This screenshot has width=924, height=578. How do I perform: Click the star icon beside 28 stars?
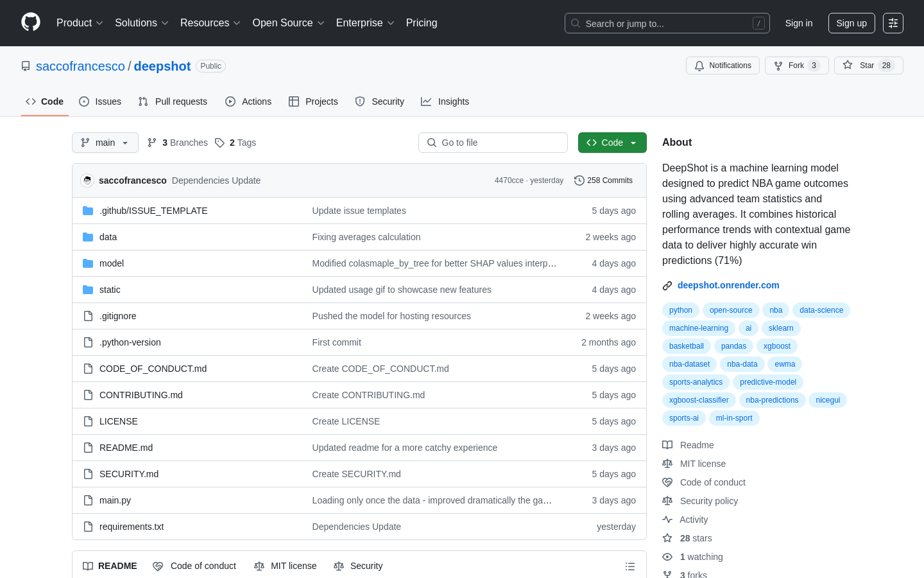point(667,538)
